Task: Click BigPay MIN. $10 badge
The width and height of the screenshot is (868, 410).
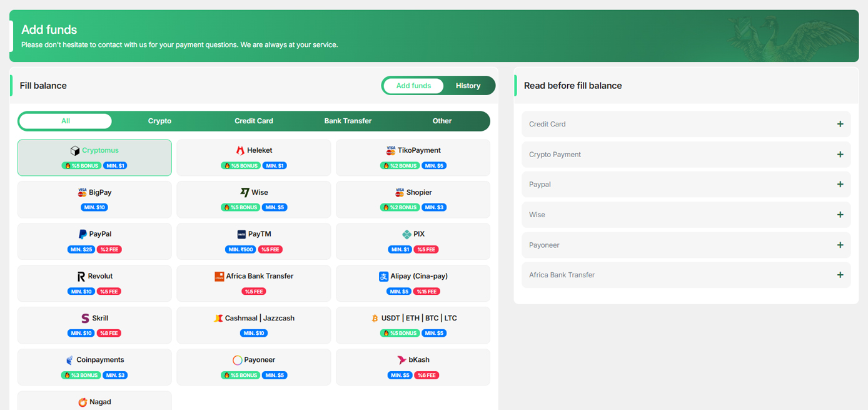Action: tap(94, 207)
